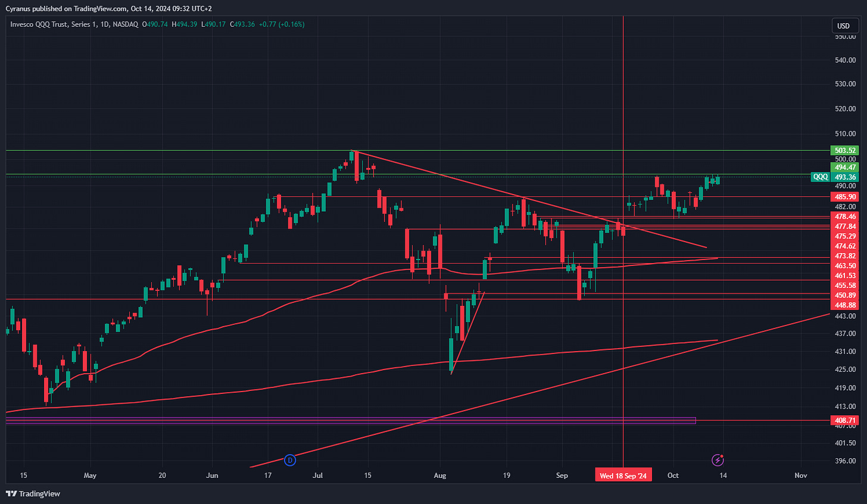Select the 450.89 red price label
This screenshot has height=504, width=867.
coord(845,295)
